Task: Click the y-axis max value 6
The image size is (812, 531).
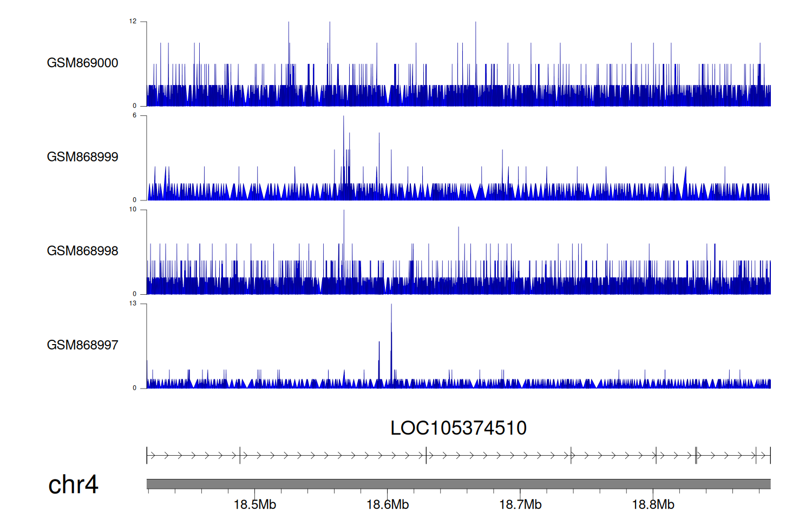Action: tap(134, 115)
